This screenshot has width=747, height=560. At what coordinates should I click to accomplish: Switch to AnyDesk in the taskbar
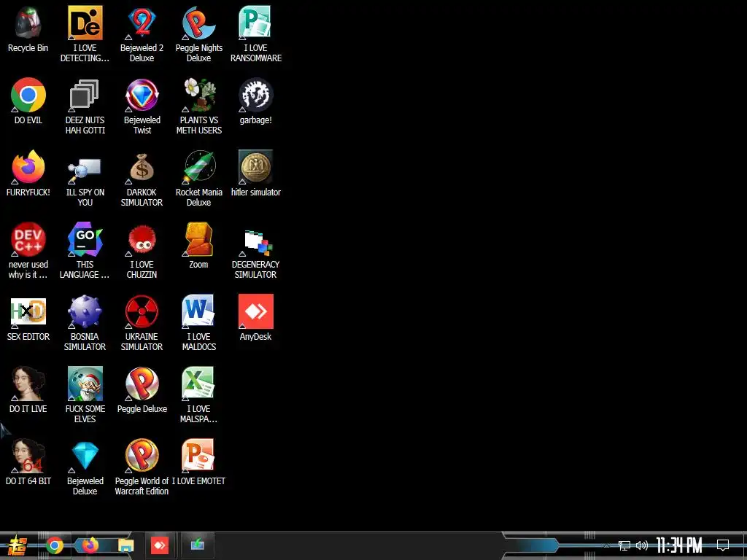point(160,545)
